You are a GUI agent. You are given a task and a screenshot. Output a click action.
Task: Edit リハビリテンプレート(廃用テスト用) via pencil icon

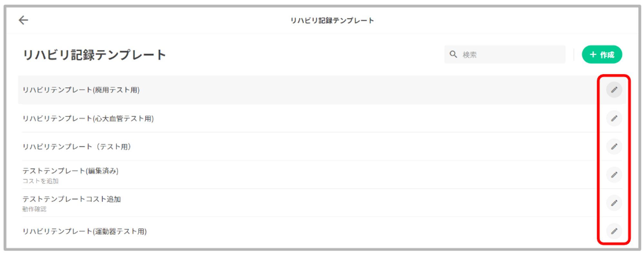coord(614,90)
